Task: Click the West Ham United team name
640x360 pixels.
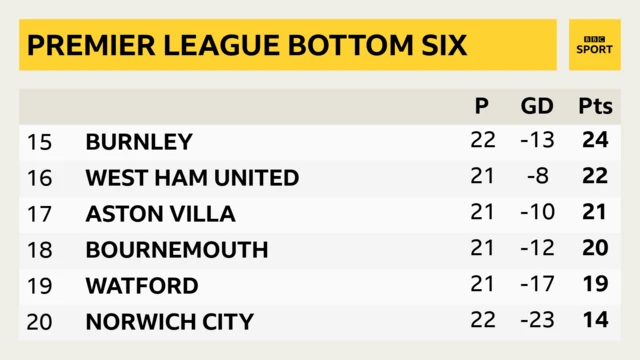Action: click(192, 178)
